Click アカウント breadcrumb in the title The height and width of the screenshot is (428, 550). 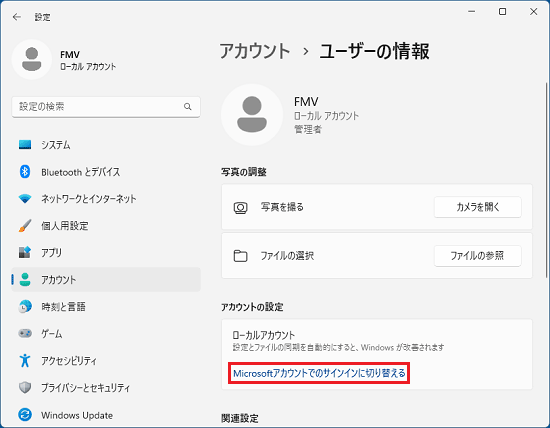pyautogui.click(x=255, y=51)
